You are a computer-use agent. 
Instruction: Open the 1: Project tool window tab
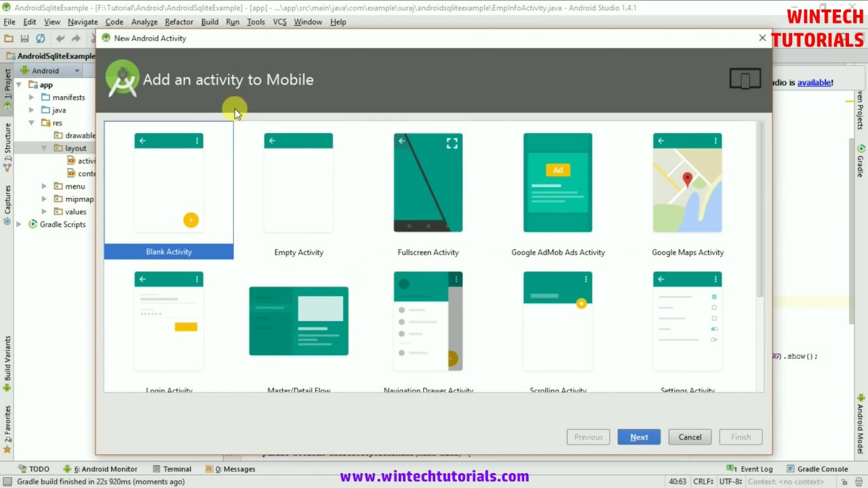(7, 88)
